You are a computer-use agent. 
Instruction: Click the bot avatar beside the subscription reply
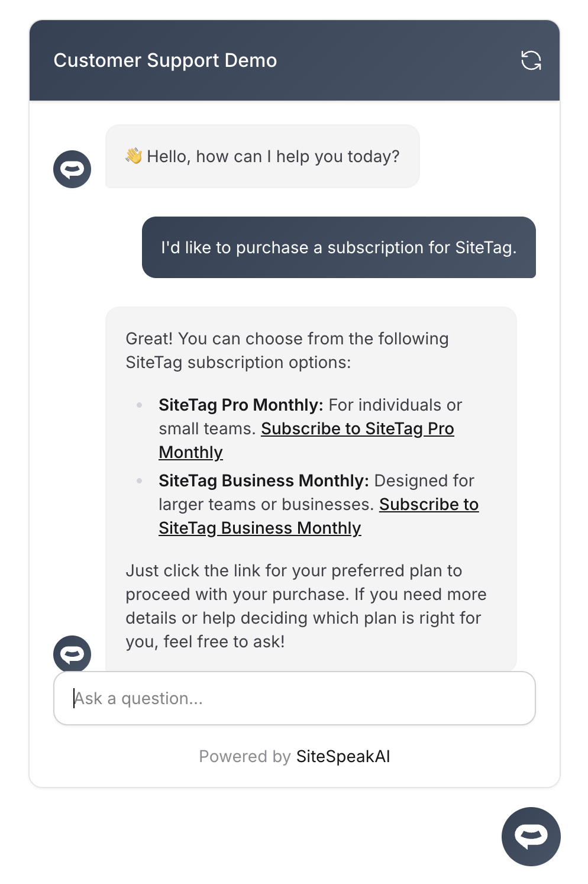tap(72, 654)
